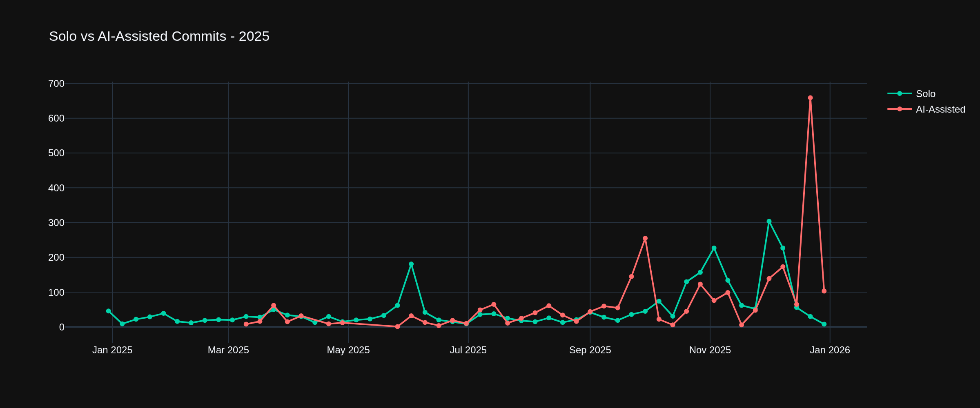Click the Sep 2025 x-axis label
Image resolution: width=980 pixels, height=408 pixels.
click(x=590, y=350)
